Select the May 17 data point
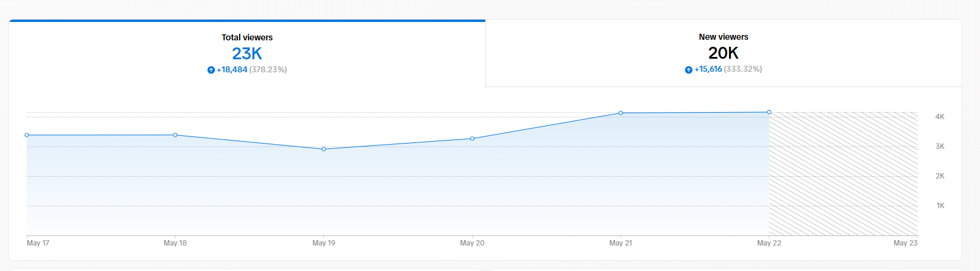The width and height of the screenshot is (980, 271). 27,135
